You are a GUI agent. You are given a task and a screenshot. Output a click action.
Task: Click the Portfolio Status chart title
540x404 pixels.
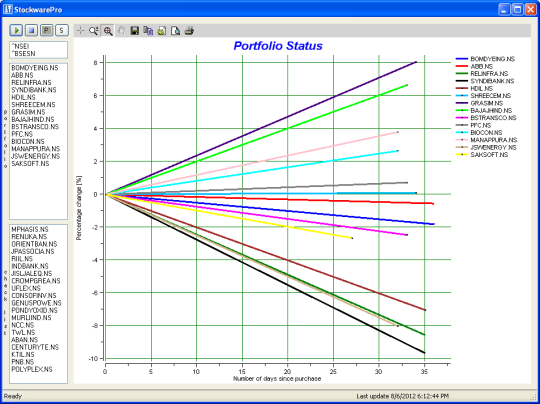[278, 46]
